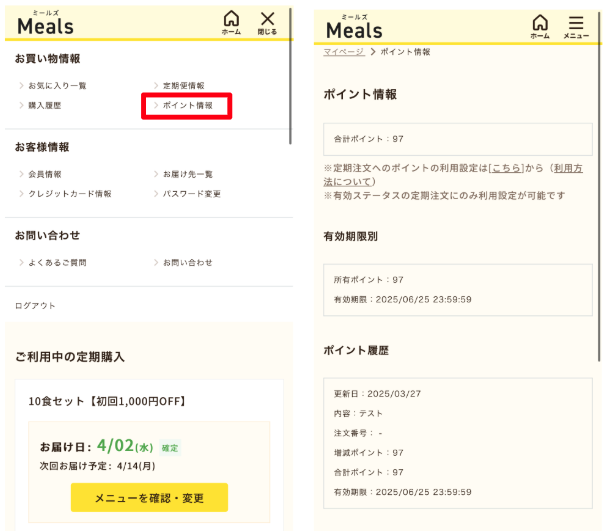Image resolution: width=610 pixels, height=531 pixels.
Task: Select パスワード変更 option
Action: (192, 193)
